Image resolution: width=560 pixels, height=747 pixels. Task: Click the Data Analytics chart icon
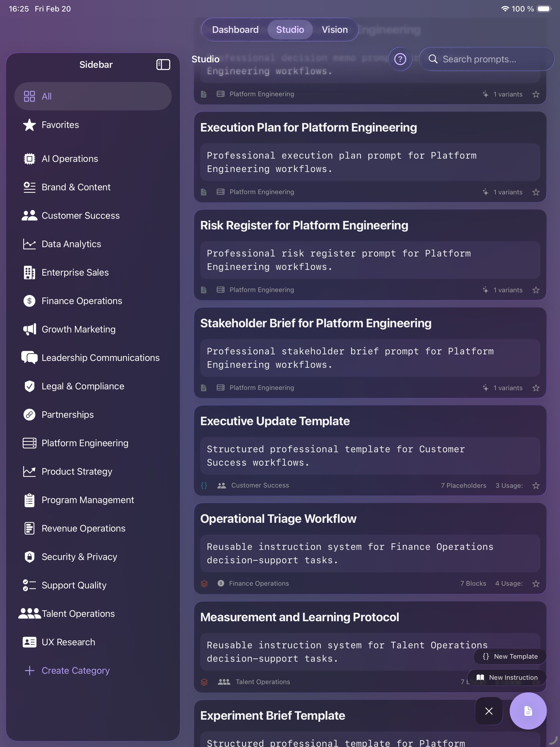[29, 244]
